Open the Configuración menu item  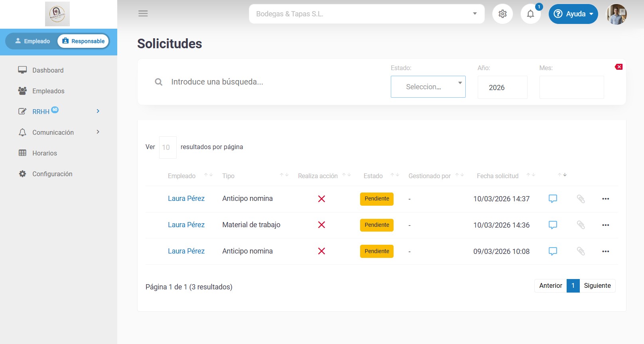tap(52, 174)
